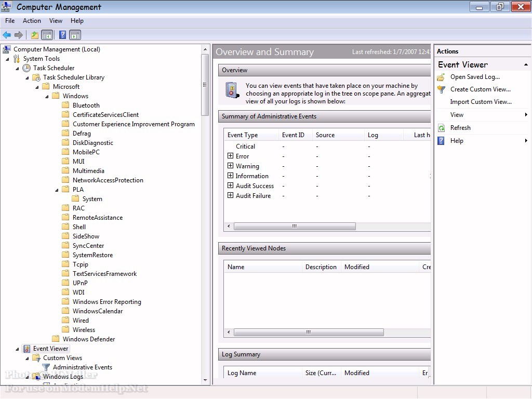Collapse the Windows folder node
The width and height of the screenshot is (532, 399).
[x=47, y=96]
